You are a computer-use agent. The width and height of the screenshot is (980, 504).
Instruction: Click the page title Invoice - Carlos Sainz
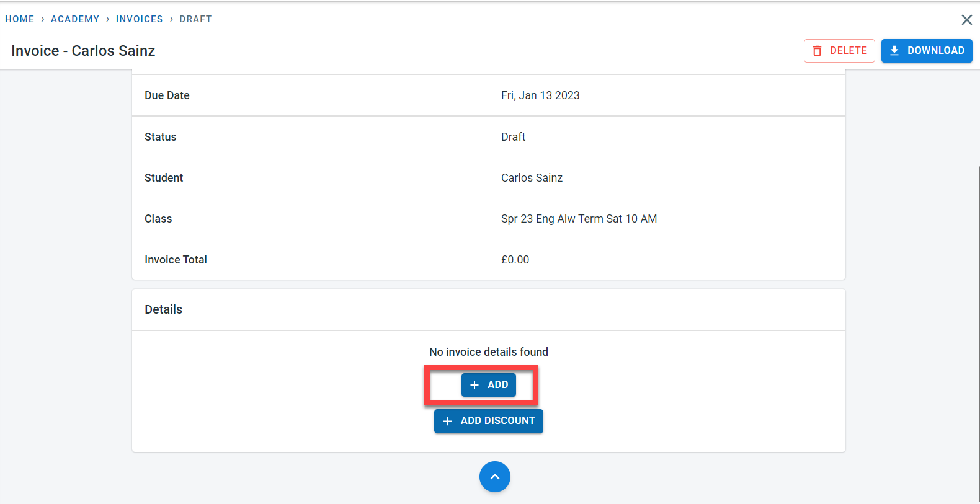click(x=83, y=51)
